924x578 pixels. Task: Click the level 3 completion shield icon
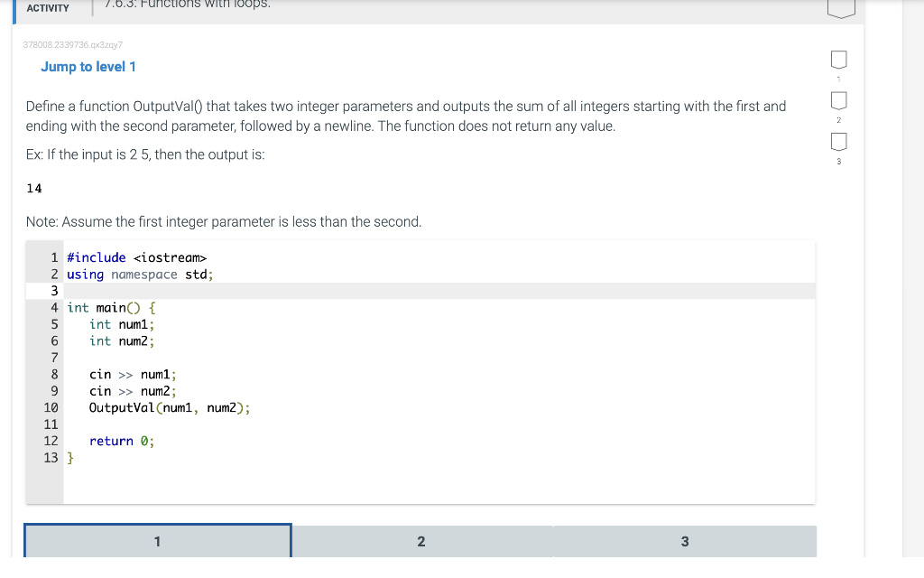tap(838, 142)
